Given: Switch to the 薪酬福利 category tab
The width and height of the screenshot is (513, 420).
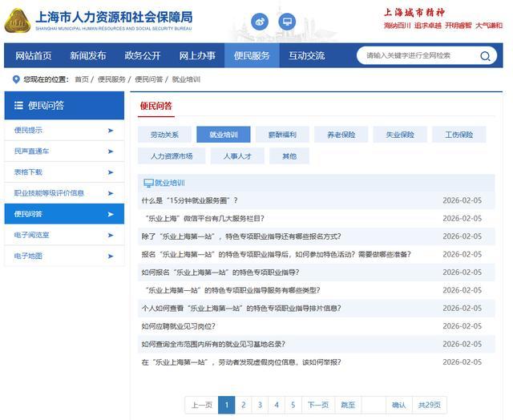Looking at the screenshot, I should click(x=282, y=135).
